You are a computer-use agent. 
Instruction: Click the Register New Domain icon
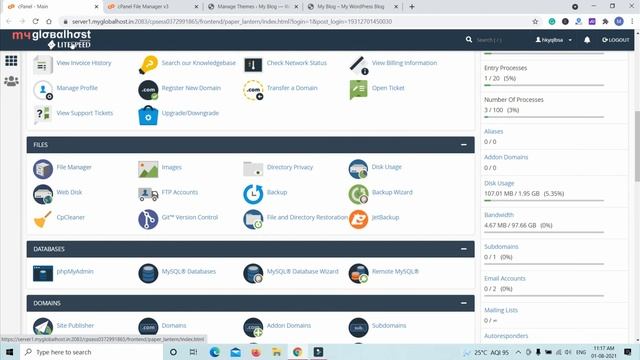148,90
